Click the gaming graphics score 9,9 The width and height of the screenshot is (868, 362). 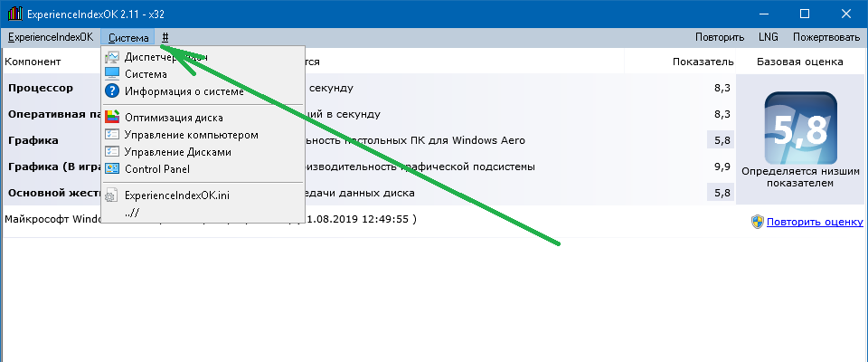click(722, 167)
